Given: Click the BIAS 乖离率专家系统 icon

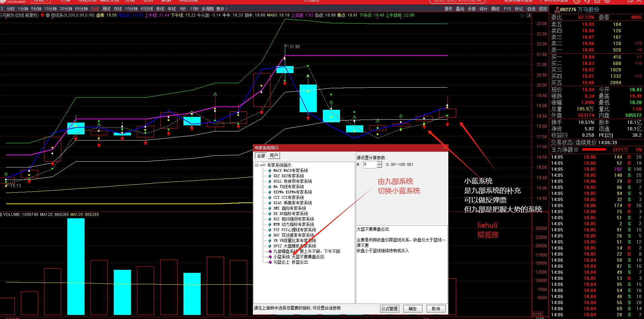Looking at the screenshot, I should click(x=270, y=203).
